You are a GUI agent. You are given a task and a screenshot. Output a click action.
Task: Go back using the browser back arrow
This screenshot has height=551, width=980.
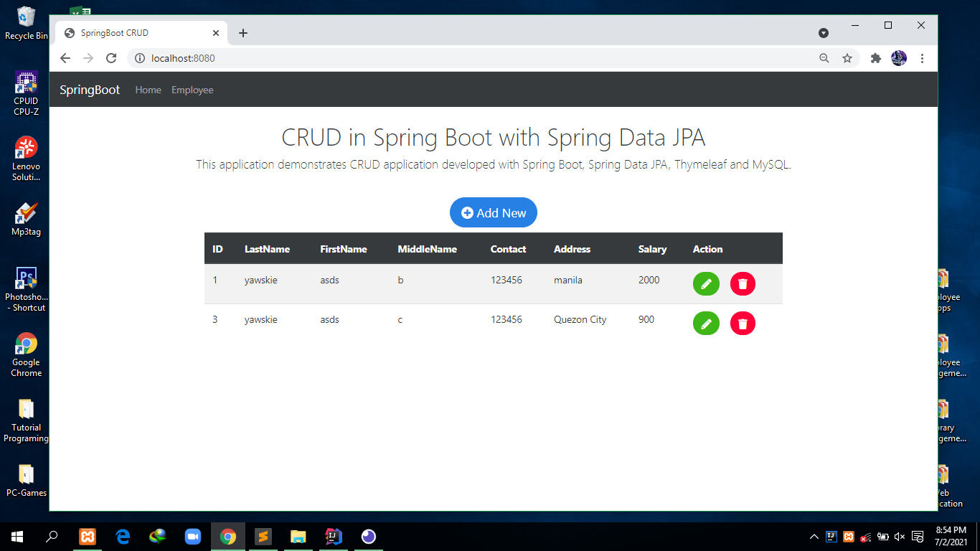point(65,58)
